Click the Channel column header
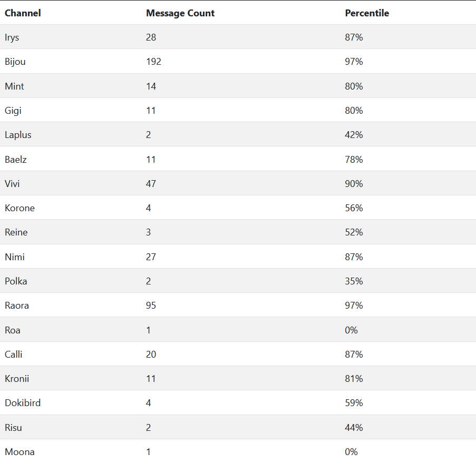Image resolution: width=476 pixels, height=463 pixels. tap(23, 13)
